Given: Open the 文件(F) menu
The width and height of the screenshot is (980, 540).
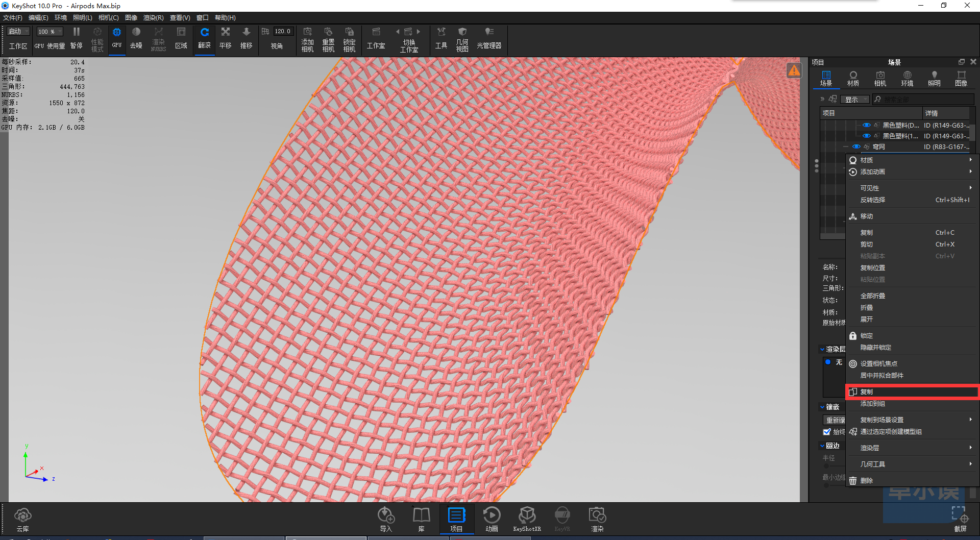Looking at the screenshot, I should tap(13, 18).
